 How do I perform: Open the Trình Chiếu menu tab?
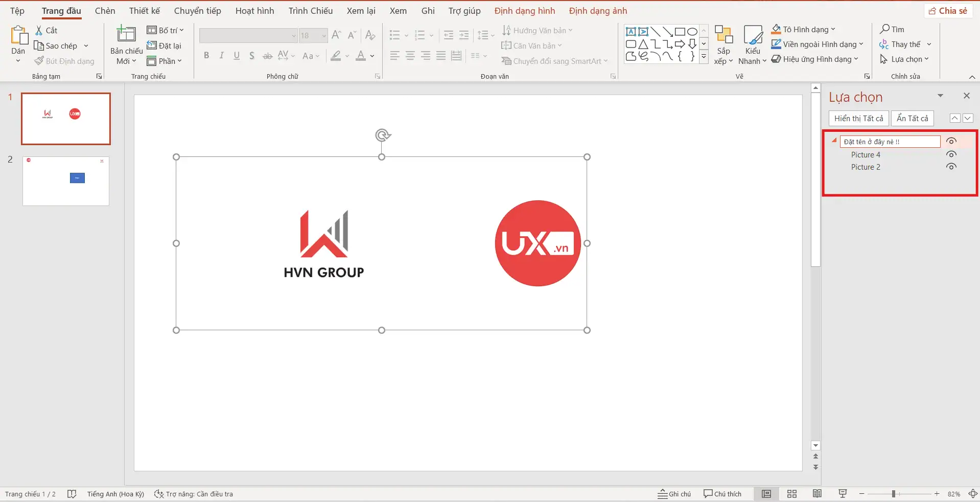click(x=310, y=10)
